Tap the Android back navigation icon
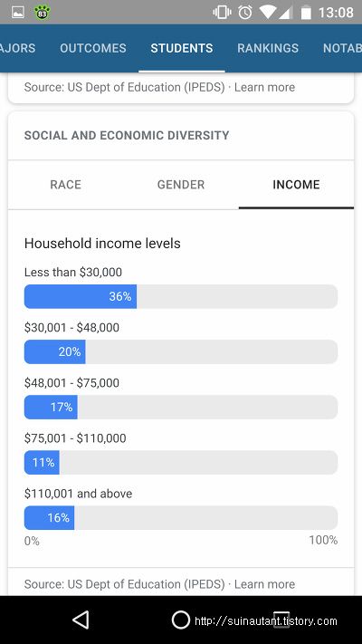Screen dimensions: 362x644 pyautogui.click(x=81, y=620)
